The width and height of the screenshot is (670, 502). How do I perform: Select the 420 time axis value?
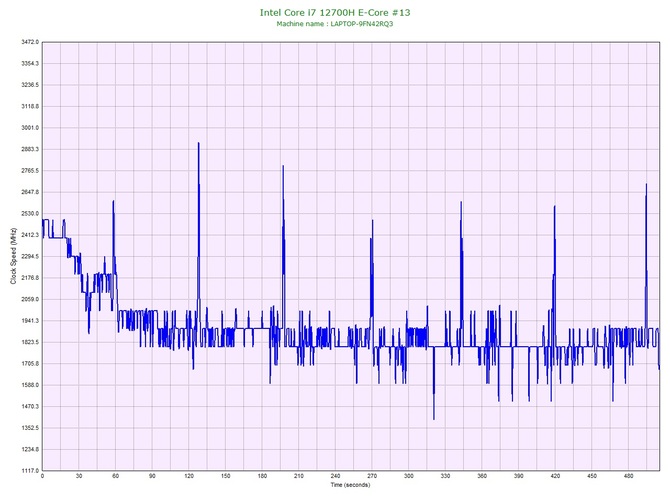555,476
